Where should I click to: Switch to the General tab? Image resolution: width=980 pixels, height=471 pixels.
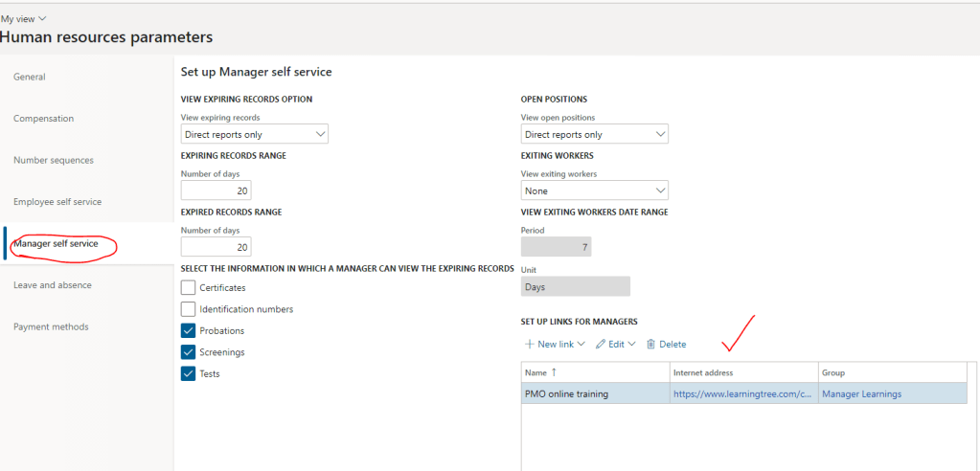point(30,77)
